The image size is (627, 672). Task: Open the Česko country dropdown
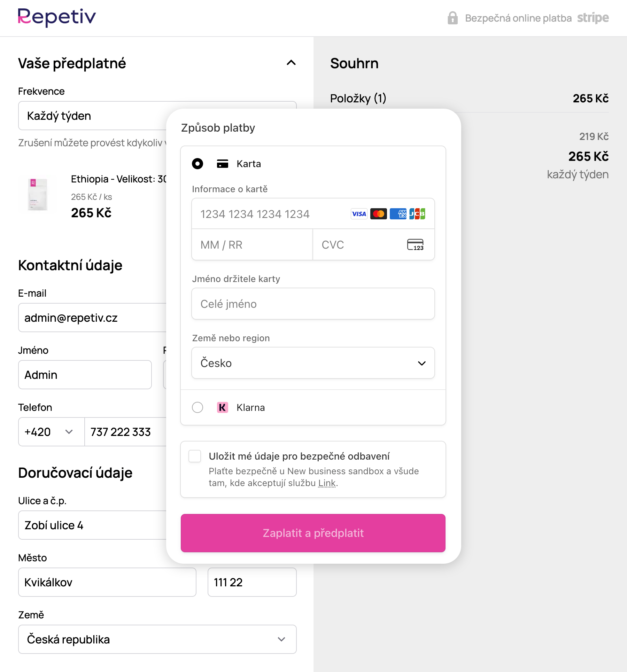click(313, 363)
